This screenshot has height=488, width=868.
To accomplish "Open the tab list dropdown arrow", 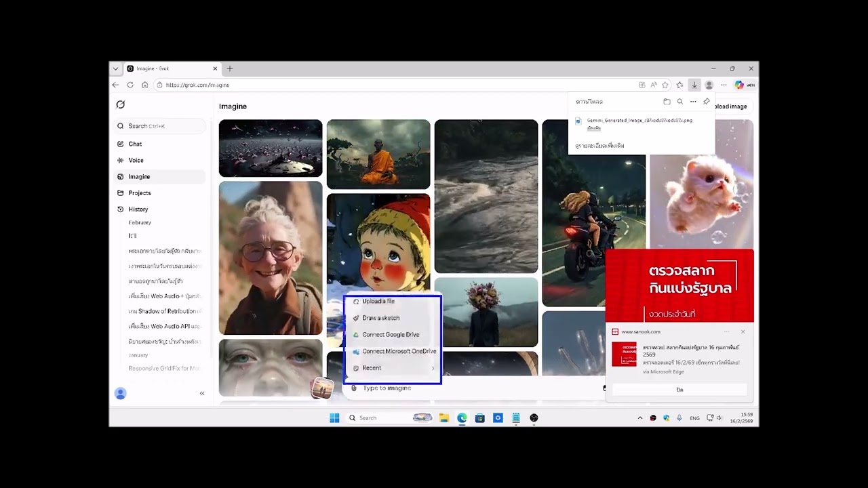I will click(115, 68).
